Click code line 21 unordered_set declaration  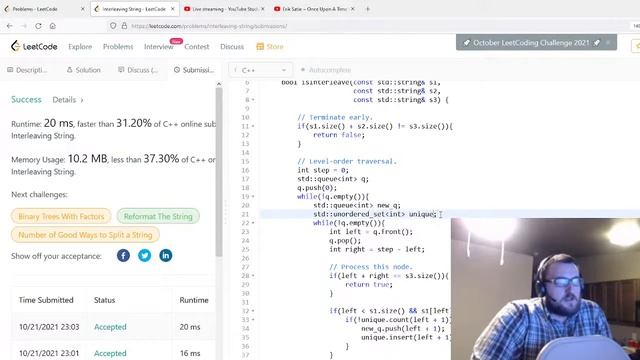[375, 214]
